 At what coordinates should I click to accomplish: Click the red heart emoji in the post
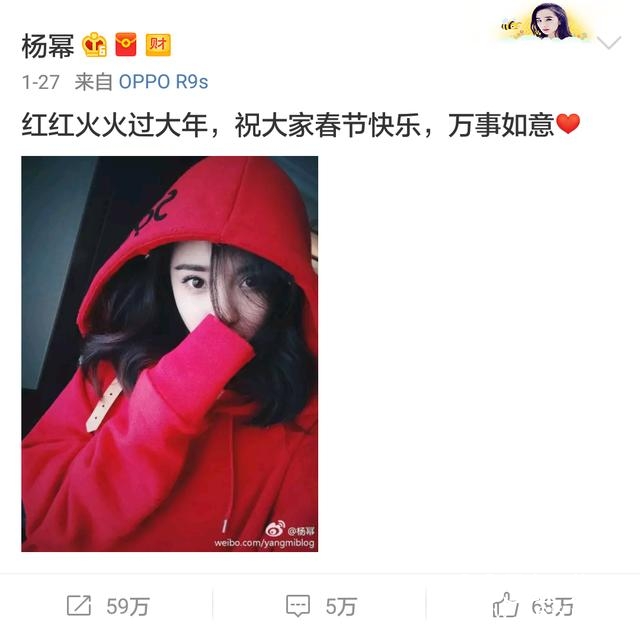click(x=568, y=124)
